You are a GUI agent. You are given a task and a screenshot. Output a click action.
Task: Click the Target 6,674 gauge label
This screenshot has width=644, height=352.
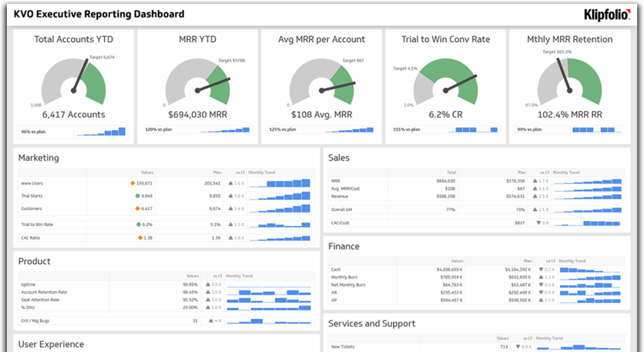click(x=102, y=57)
